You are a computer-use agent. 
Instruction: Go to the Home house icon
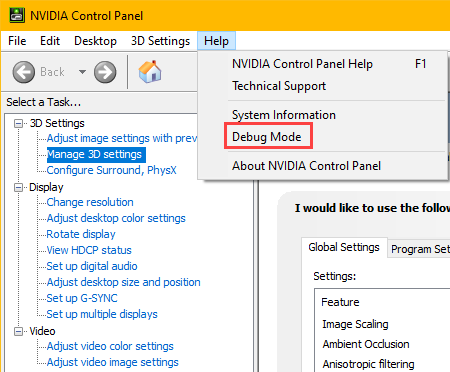(150, 71)
